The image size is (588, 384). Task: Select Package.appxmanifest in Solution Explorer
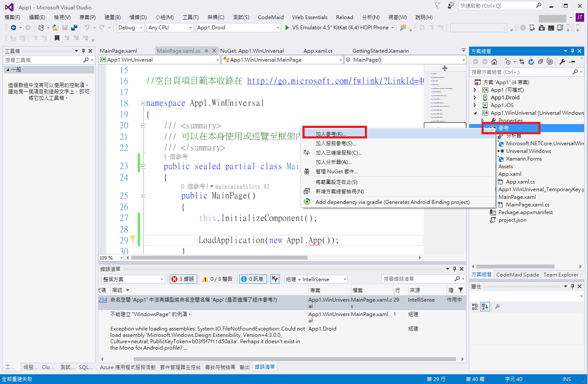tap(526, 212)
